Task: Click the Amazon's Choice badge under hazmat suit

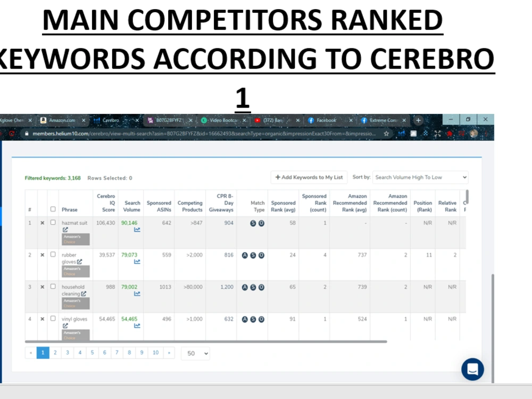Action: 76,239
